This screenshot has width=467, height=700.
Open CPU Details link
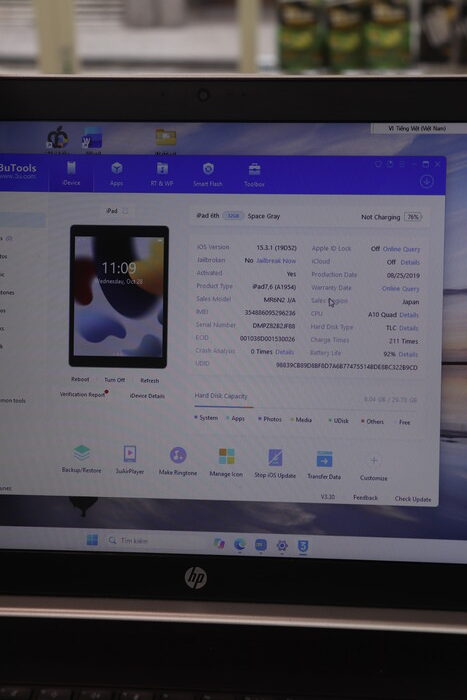409,315
